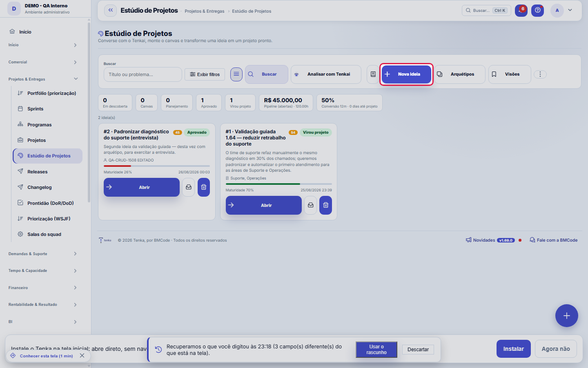588x368 pixels.
Task: Click Descartar on draft recovery banner
Action: click(418, 350)
